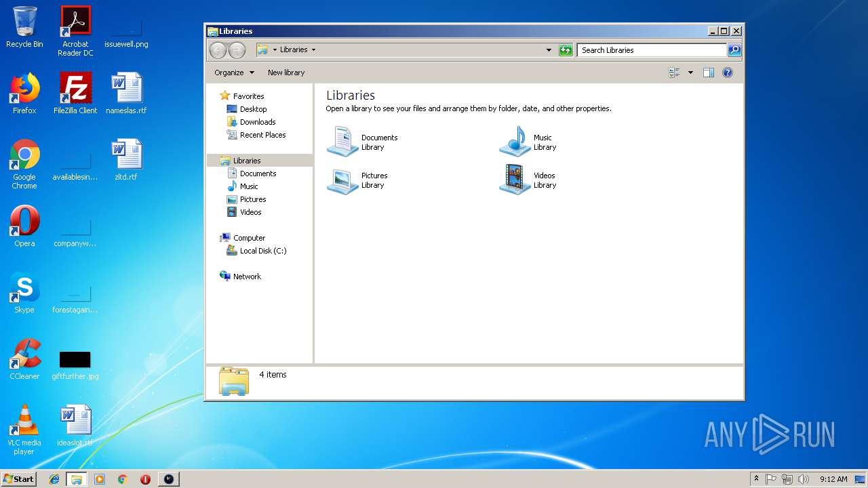
Task: Open the Videos library icon
Action: 515,180
